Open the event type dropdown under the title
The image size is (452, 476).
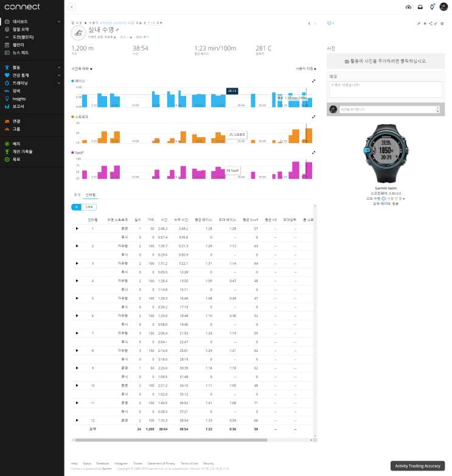[x=102, y=37]
